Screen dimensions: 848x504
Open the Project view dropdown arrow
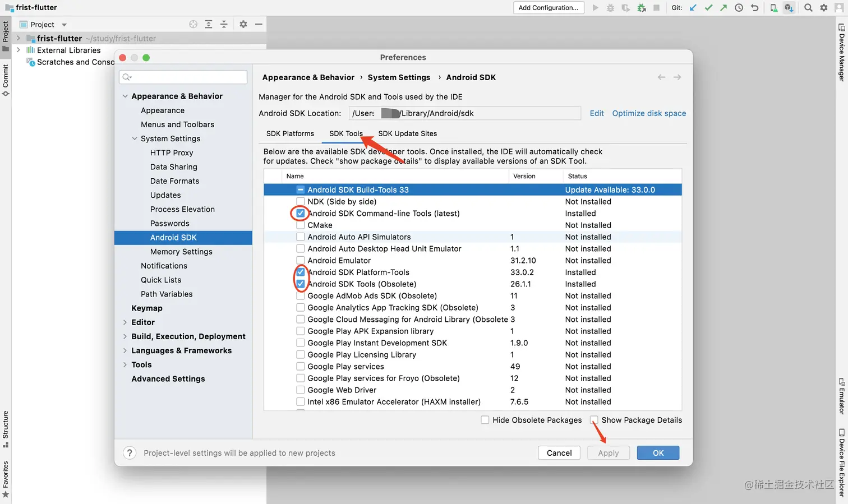64,25
